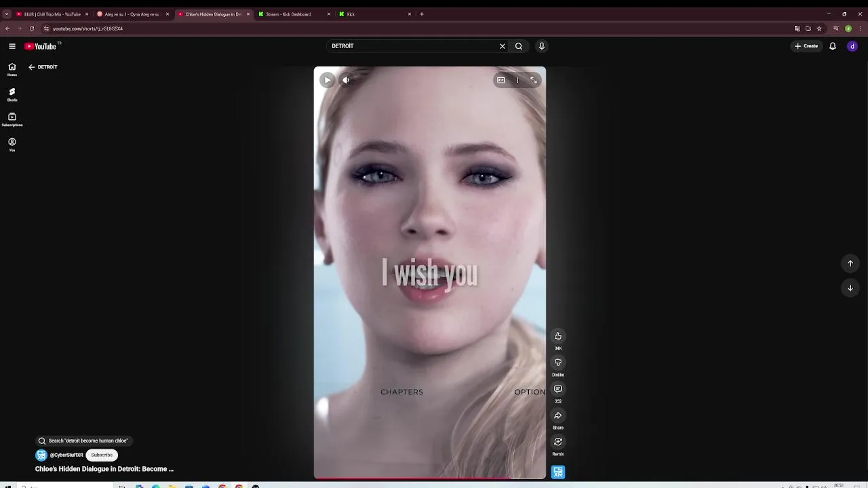Close the Stream - Kick Dashboard tab

tap(329, 14)
